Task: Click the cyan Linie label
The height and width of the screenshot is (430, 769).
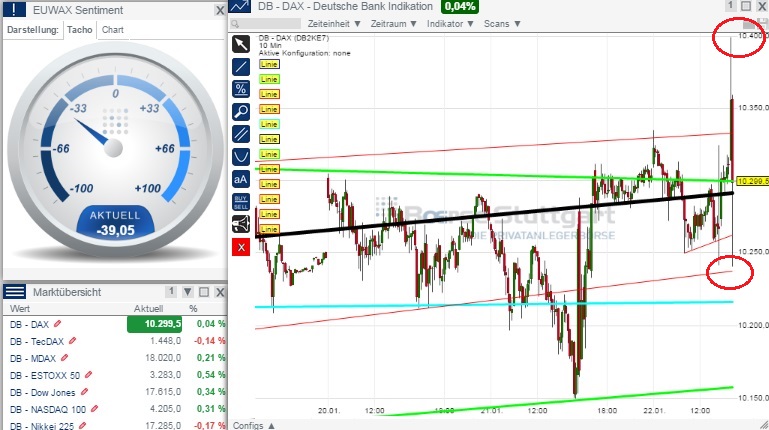Action: (269, 124)
